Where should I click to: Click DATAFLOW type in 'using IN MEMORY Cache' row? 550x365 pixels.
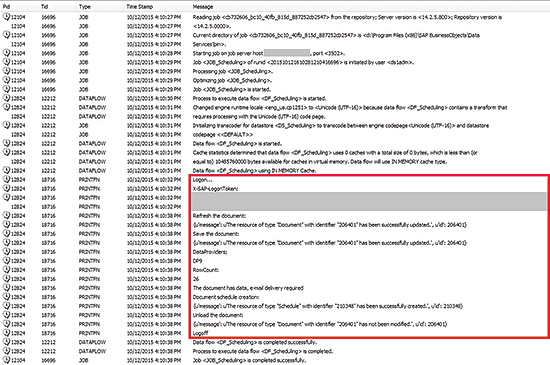click(x=92, y=171)
